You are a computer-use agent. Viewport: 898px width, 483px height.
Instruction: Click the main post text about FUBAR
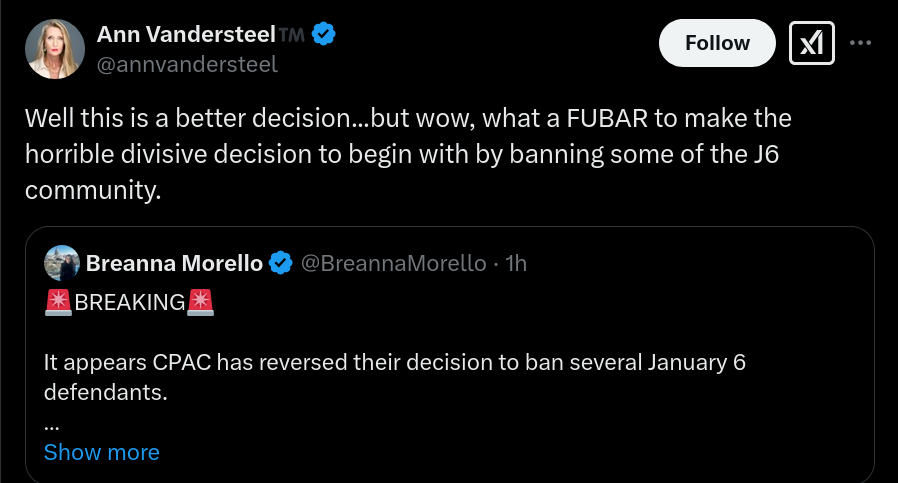(408, 154)
